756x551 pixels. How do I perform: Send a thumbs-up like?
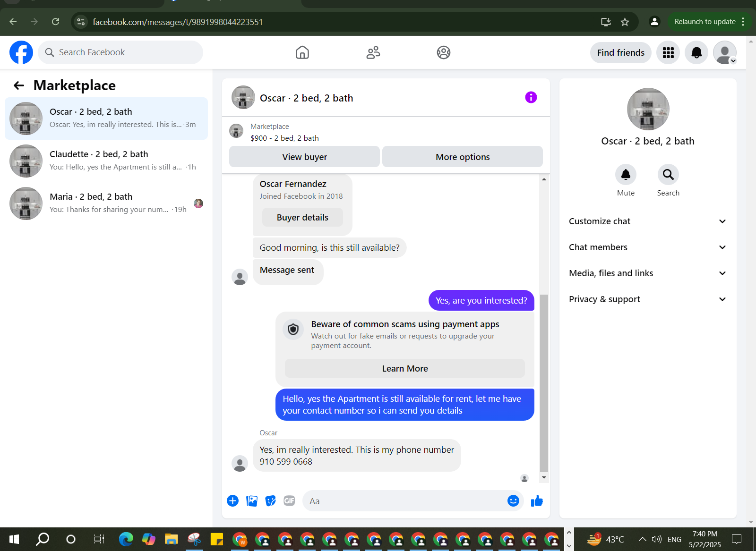(x=537, y=501)
